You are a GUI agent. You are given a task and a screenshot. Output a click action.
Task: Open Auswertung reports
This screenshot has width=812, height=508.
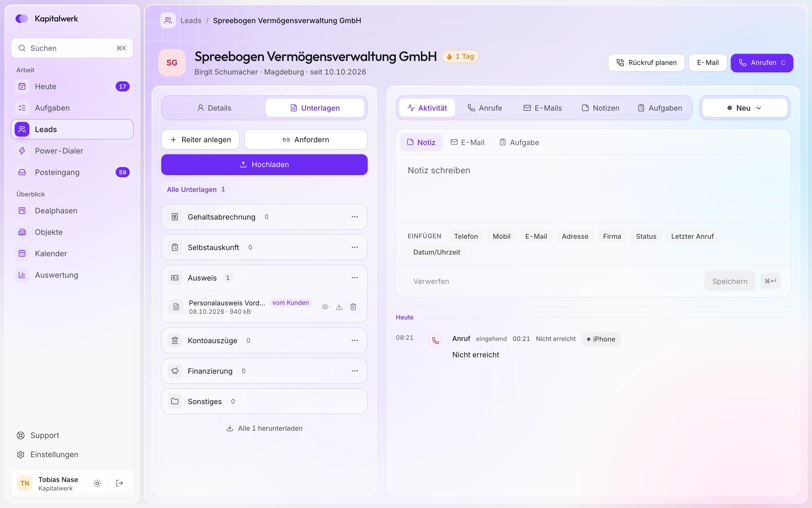[72, 275]
